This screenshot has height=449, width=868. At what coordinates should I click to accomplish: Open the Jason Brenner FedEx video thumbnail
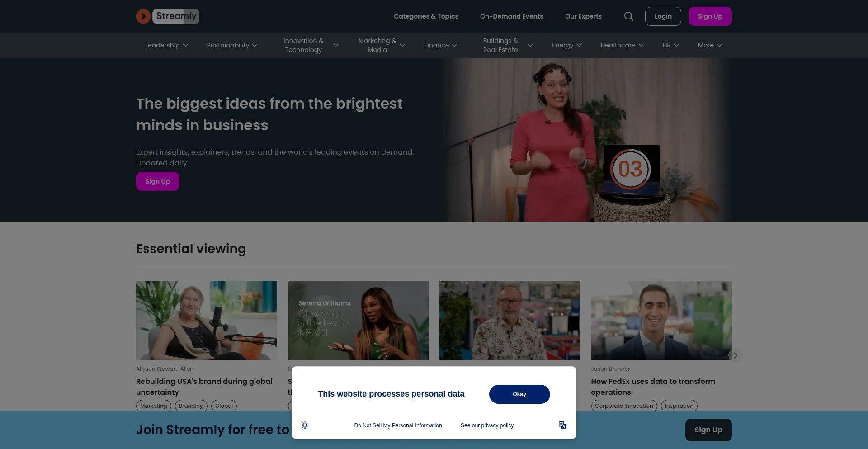tap(661, 320)
